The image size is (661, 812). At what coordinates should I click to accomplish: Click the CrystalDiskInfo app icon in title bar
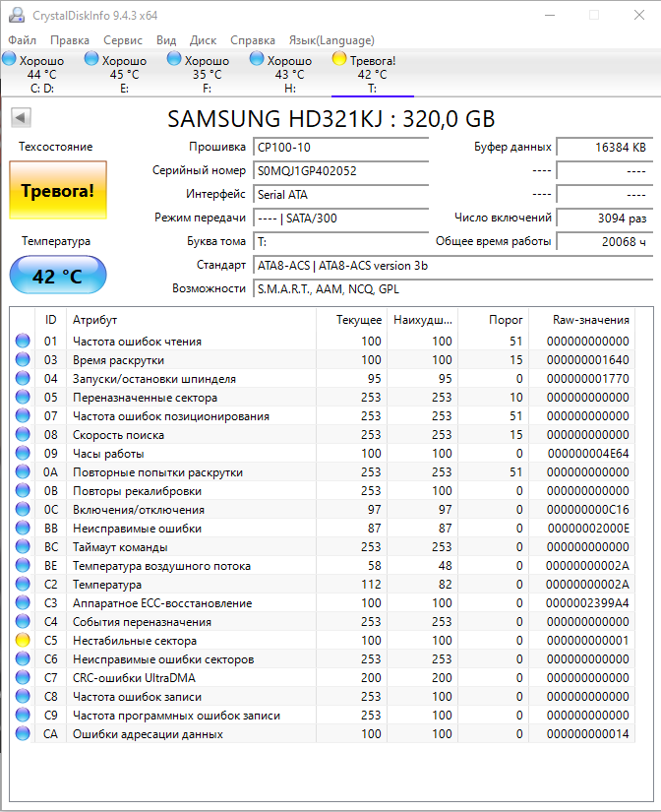(x=16, y=15)
